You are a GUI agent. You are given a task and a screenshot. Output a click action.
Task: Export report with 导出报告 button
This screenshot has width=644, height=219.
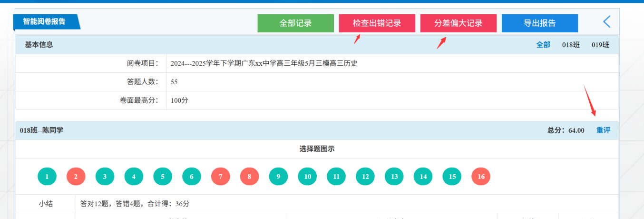coord(539,23)
